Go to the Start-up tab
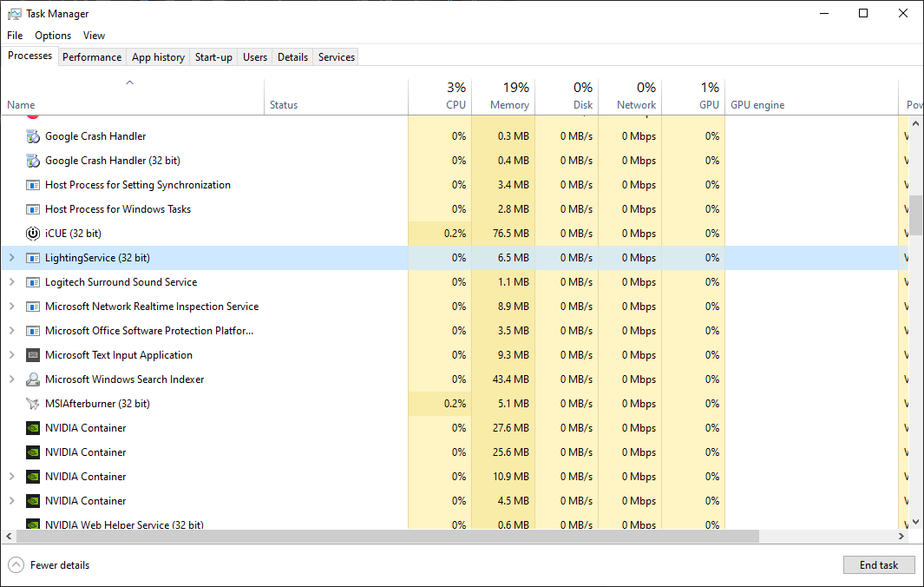The image size is (924, 587). coord(214,57)
